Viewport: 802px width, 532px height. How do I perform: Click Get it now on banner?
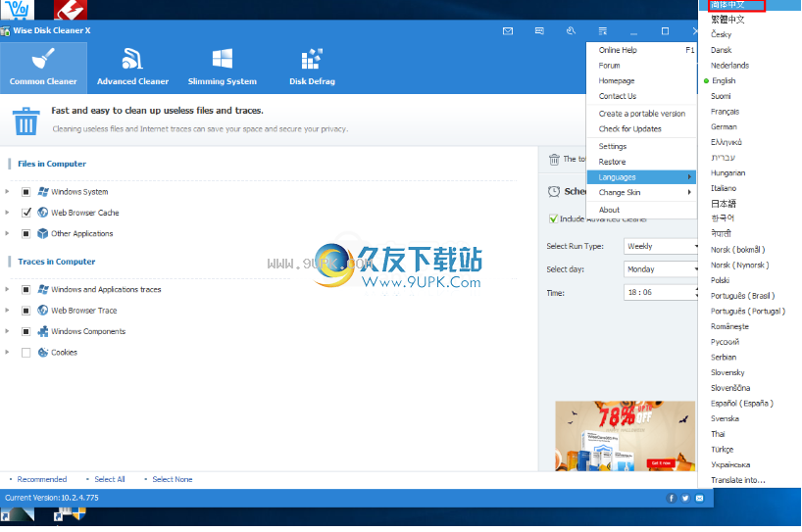[x=662, y=463]
